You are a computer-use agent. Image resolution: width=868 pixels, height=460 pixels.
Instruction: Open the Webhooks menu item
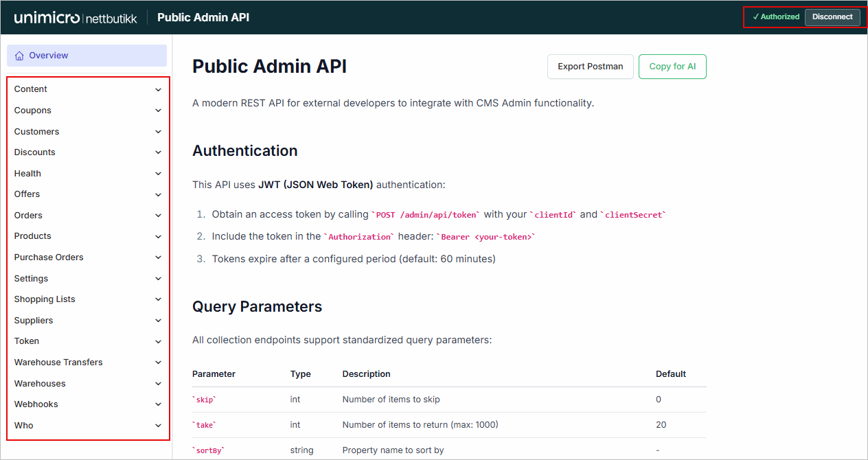click(x=87, y=404)
